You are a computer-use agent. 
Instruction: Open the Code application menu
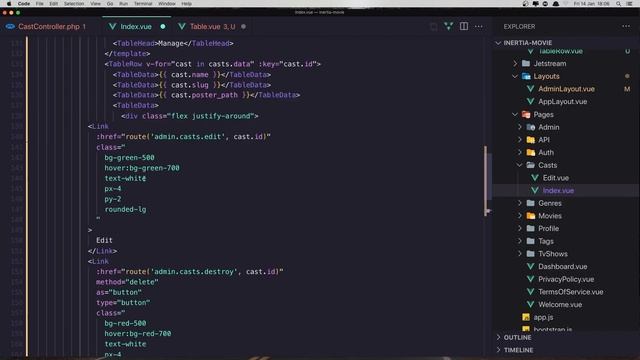point(24,4)
